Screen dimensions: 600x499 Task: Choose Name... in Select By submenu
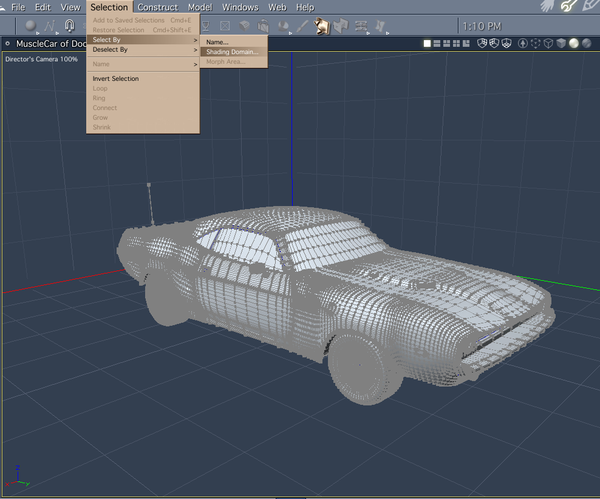point(233,42)
